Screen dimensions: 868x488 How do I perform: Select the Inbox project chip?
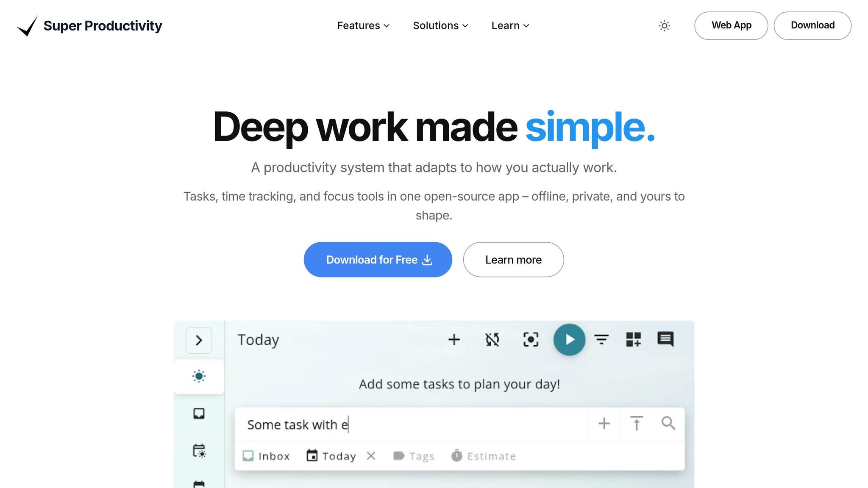(x=266, y=456)
